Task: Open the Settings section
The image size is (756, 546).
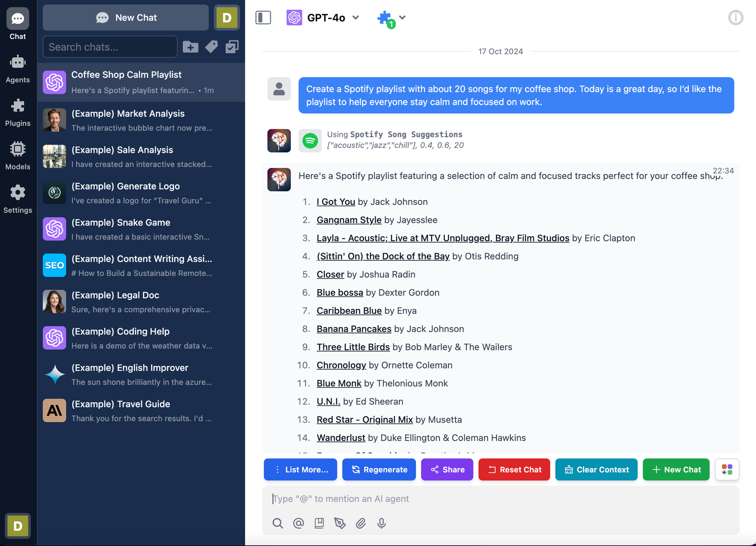Action: click(18, 199)
